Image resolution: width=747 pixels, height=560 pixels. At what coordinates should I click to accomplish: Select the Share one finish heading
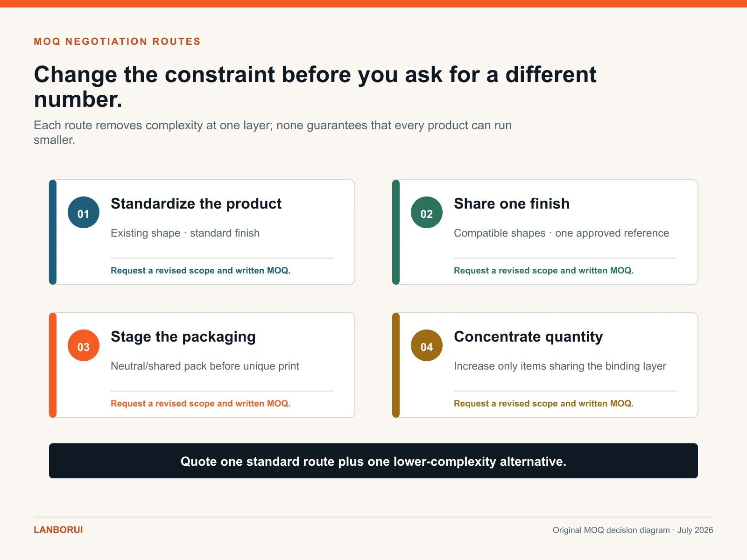pos(512,204)
